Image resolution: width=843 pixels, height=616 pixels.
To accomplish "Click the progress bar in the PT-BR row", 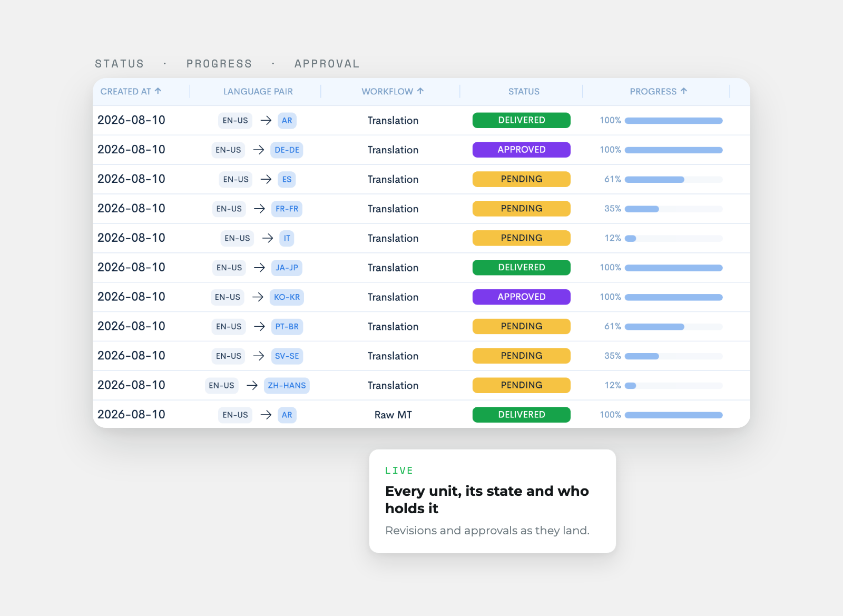I will click(673, 327).
